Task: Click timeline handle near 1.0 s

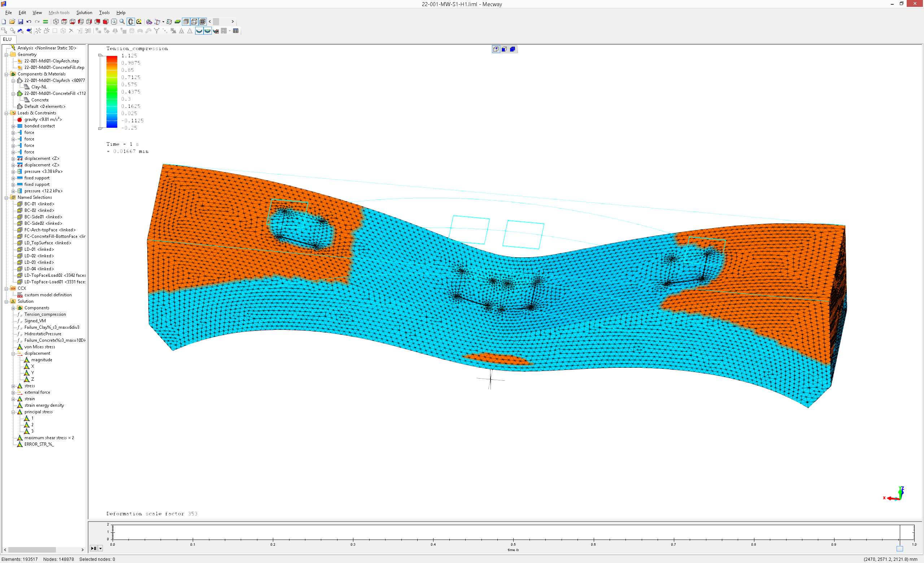Action: click(x=899, y=549)
